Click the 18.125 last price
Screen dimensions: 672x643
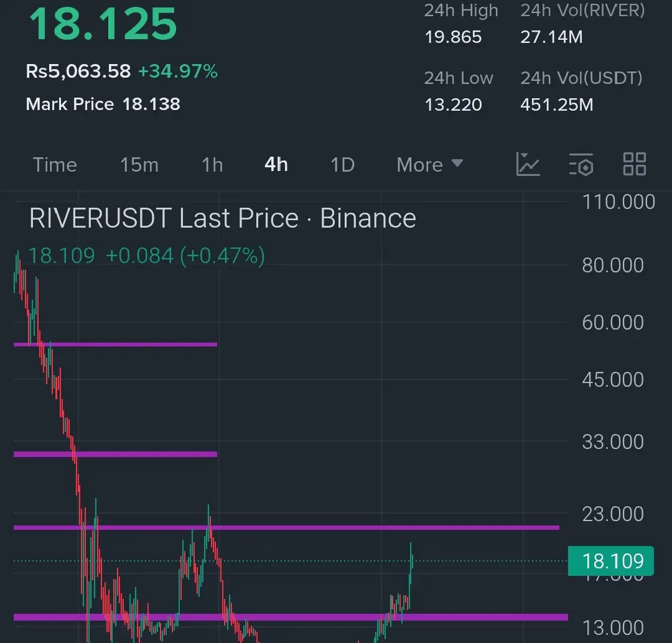[103, 24]
